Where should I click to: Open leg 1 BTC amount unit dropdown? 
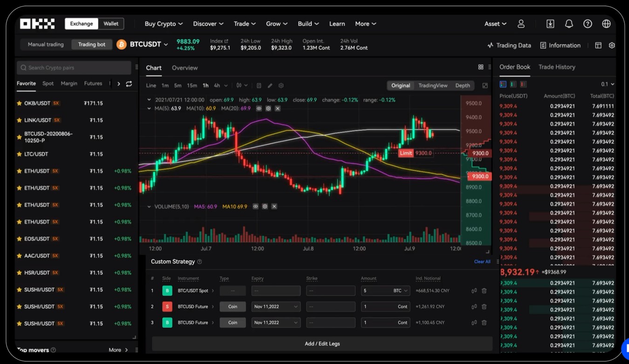coord(400,291)
